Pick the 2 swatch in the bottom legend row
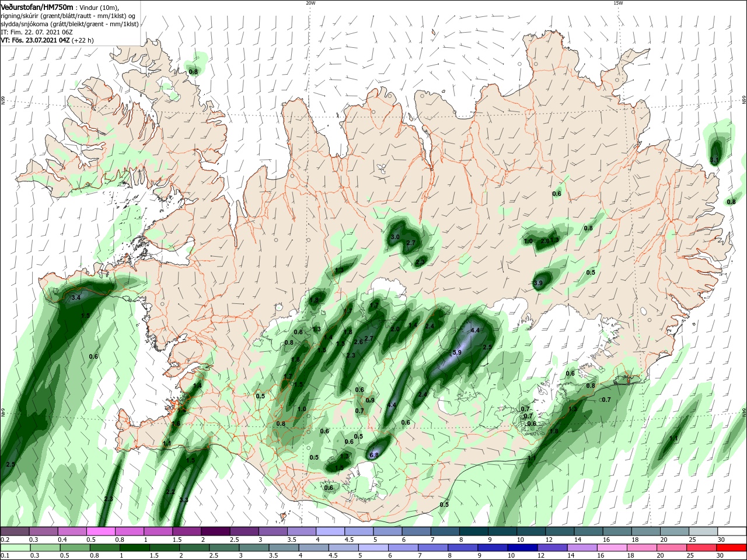Viewport: 747px width, 560px height. tap(194, 548)
